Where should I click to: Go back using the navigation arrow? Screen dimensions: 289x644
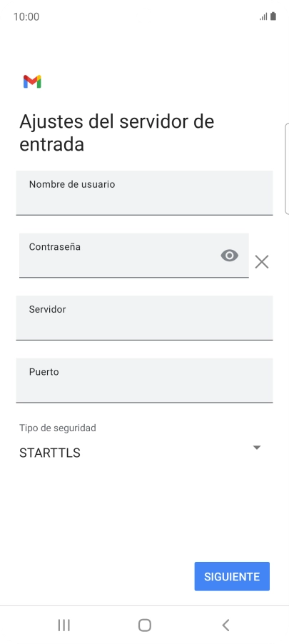(x=225, y=625)
